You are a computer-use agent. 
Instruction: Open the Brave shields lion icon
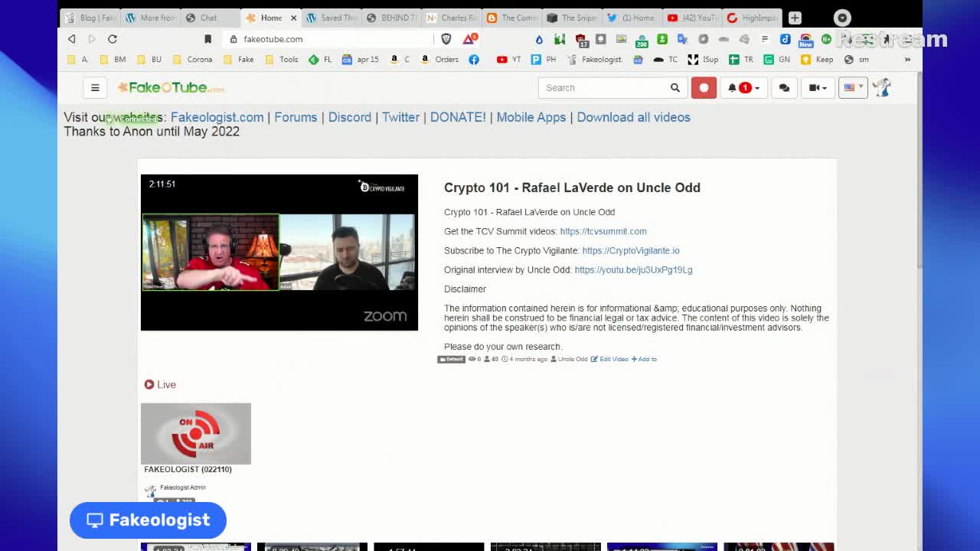[x=446, y=38]
